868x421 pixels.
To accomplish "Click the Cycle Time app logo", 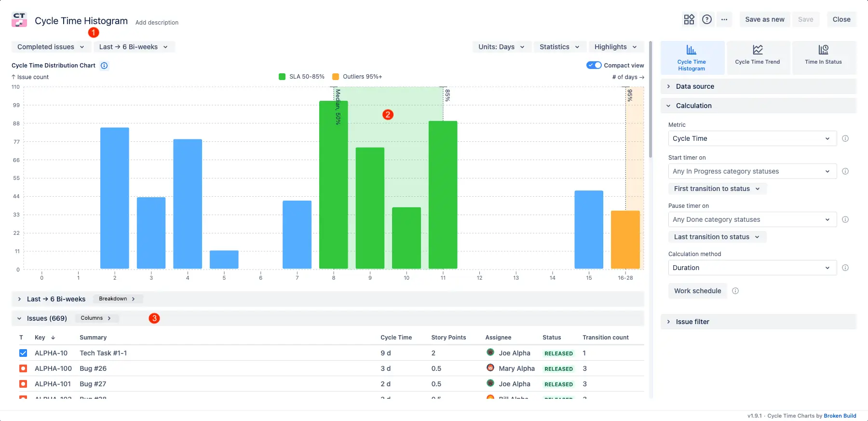I will click(19, 20).
